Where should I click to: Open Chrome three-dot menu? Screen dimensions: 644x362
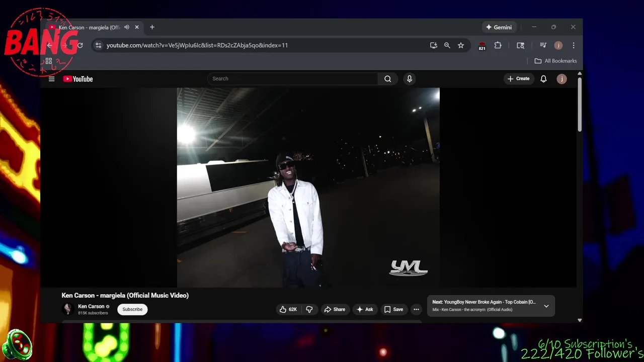[x=574, y=45]
